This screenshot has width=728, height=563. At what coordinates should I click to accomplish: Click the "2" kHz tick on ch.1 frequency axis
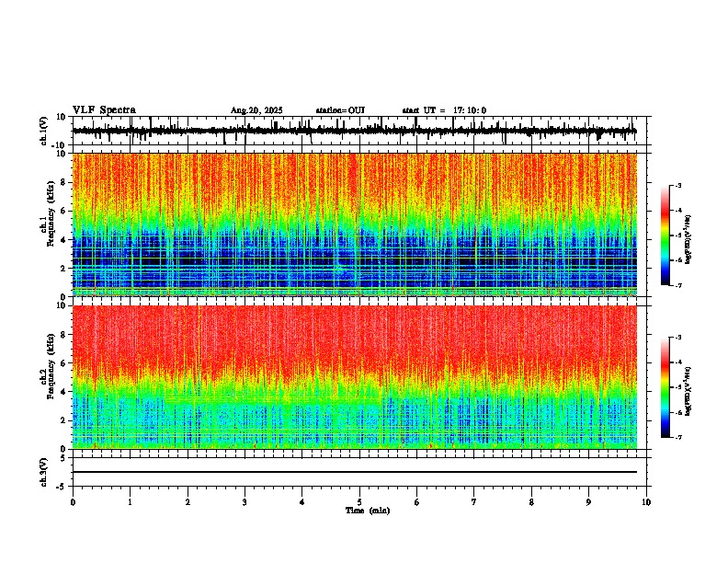[64, 268]
